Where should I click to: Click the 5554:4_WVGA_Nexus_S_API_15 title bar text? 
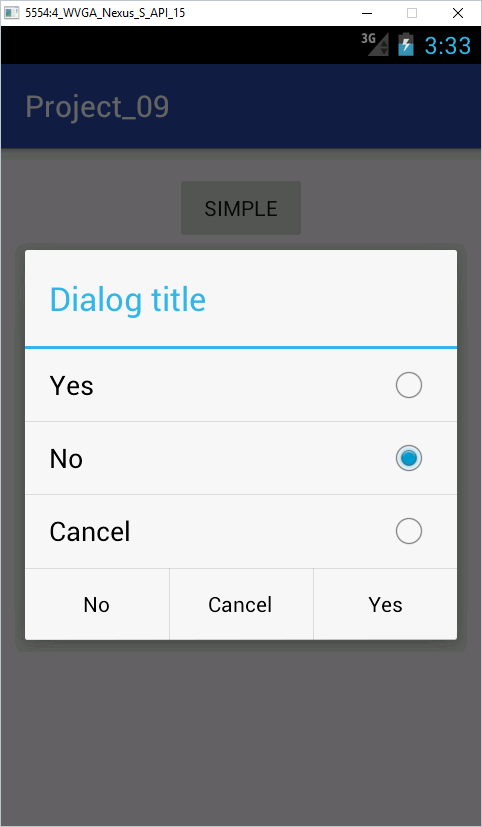(x=105, y=13)
